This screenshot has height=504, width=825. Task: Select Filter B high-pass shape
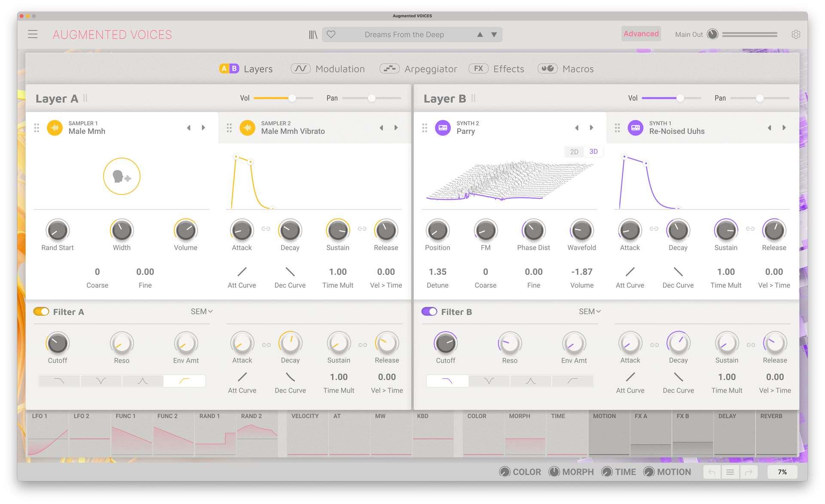(x=572, y=381)
